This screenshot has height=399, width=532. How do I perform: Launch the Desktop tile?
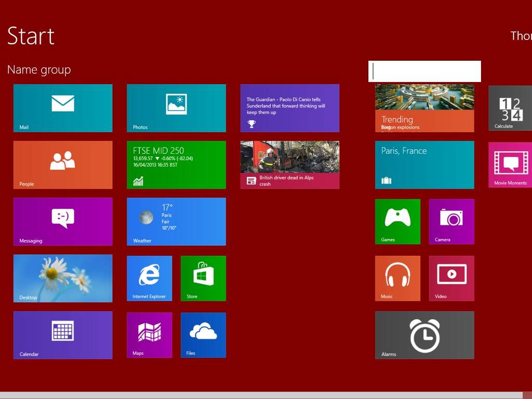pyautogui.click(x=63, y=278)
